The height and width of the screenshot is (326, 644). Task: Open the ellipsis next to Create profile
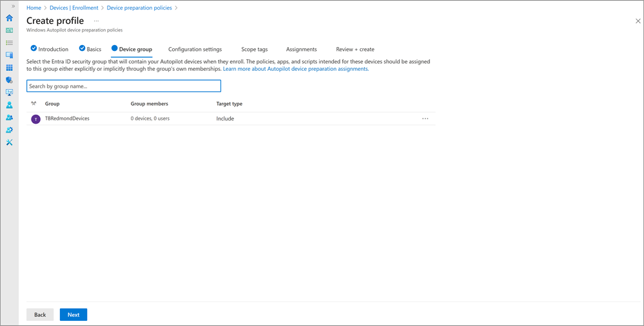tap(96, 21)
